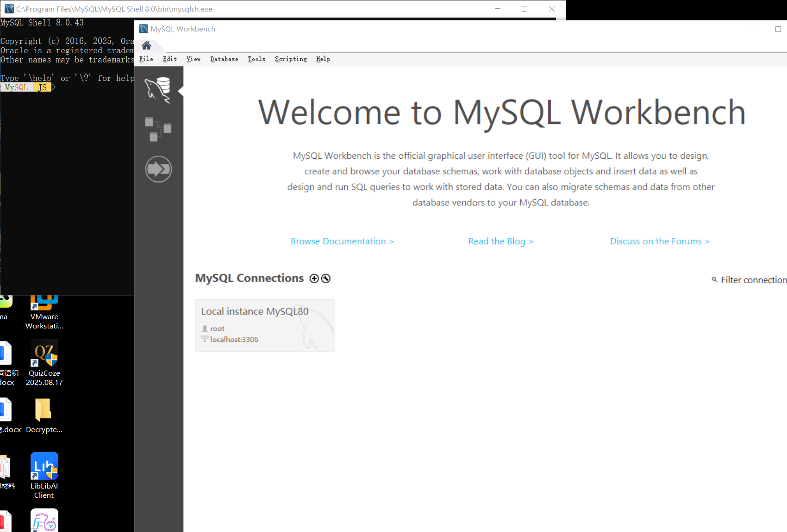Open the File menu

[146, 59]
